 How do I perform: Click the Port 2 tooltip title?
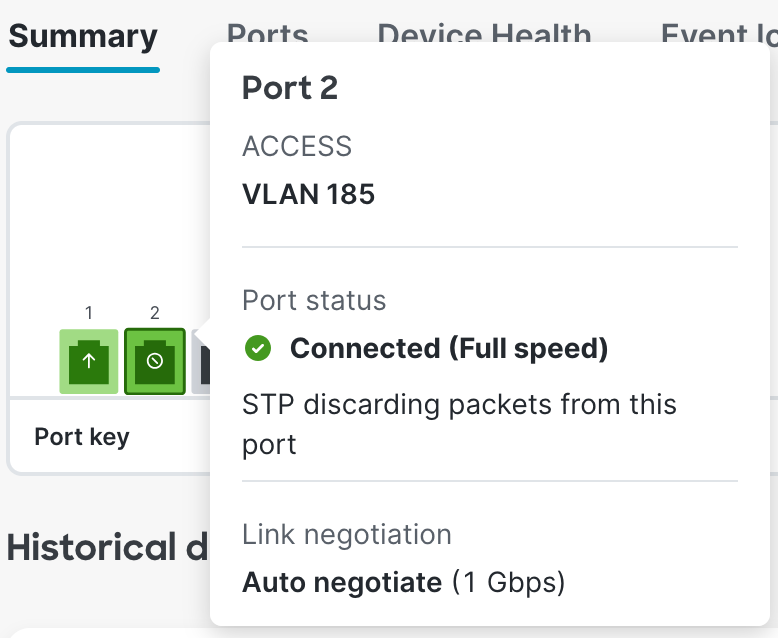(x=290, y=88)
